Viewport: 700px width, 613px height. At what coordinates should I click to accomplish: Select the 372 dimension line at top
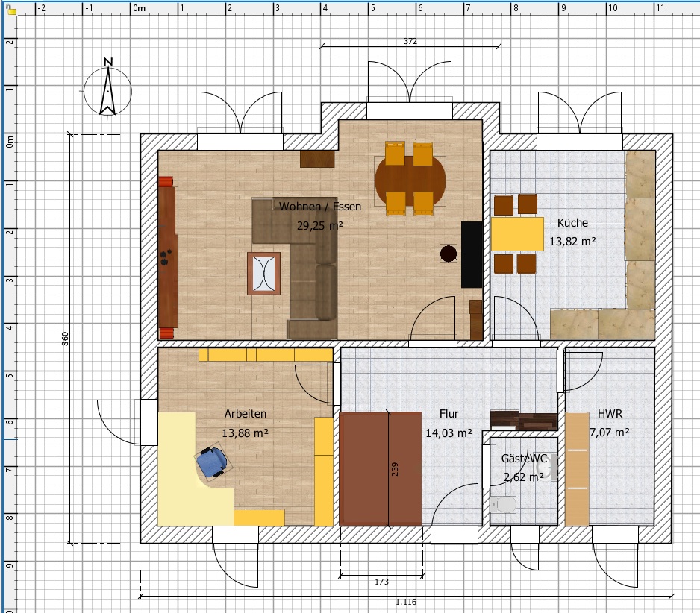click(x=410, y=42)
